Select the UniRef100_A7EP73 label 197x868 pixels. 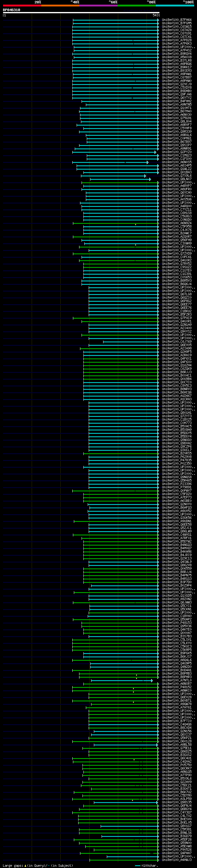[x=177, y=498]
